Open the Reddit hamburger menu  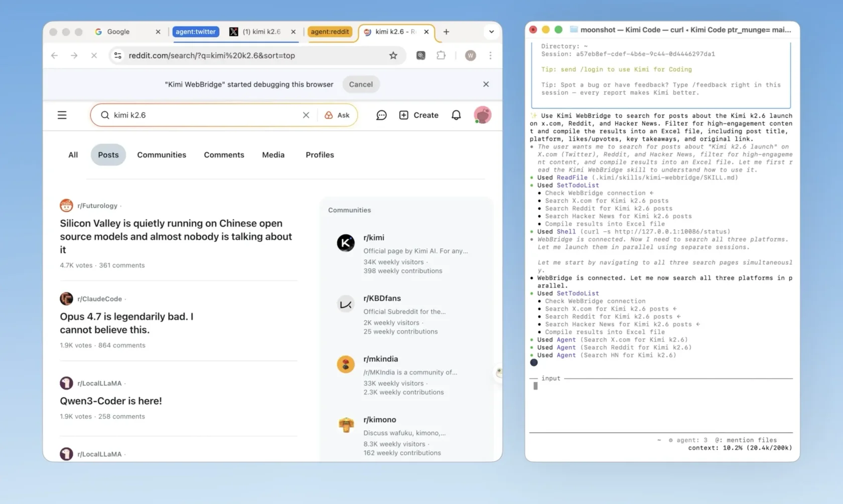(62, 115)
